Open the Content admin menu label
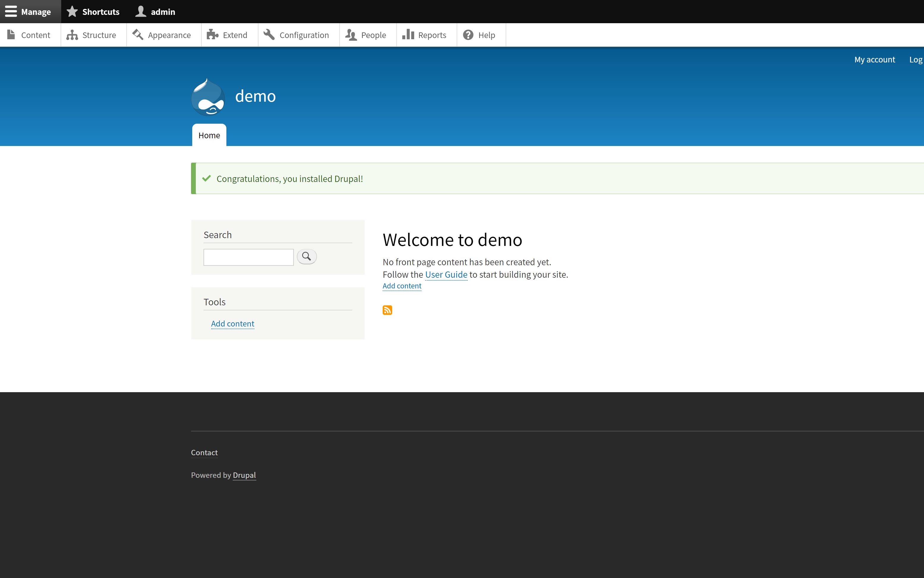Screen dimensions: 924x578 pos(36,35)
